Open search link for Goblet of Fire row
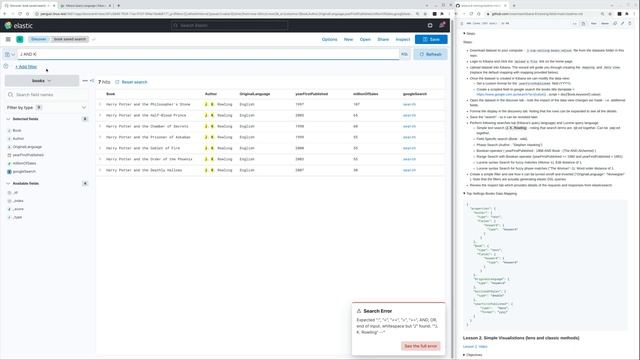This screenshot has height=360, width=640. coord(409,148)
